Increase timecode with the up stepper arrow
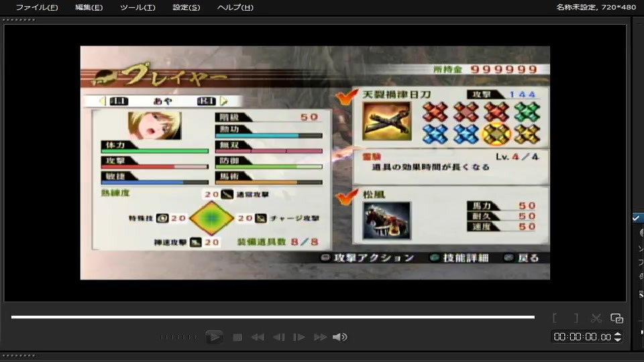Image resolution: width=644 pixels, height=362 pixels. 617,334
